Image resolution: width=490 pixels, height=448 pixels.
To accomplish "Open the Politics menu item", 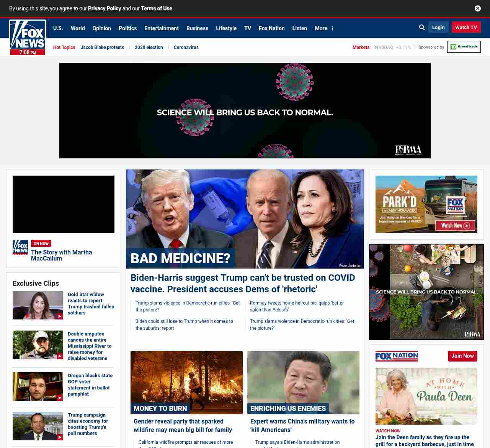I will (127, 28).
